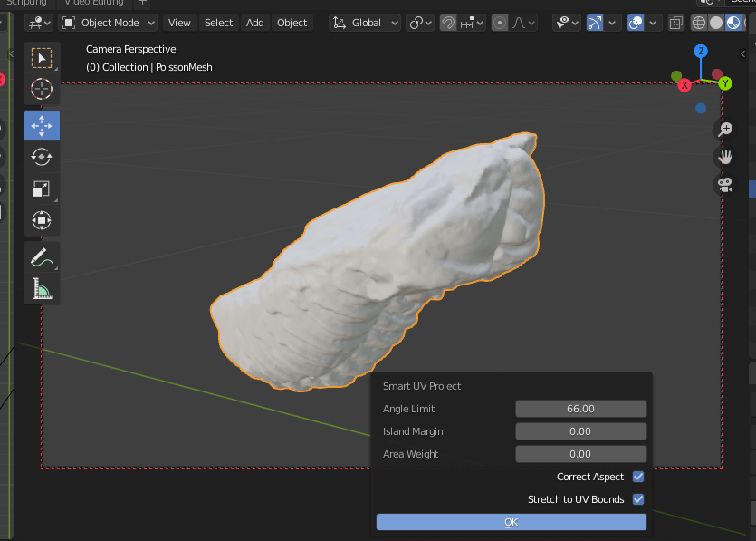Click the Angle Limit value field
This screenshot has width=756, height=541.
point(580,409)
